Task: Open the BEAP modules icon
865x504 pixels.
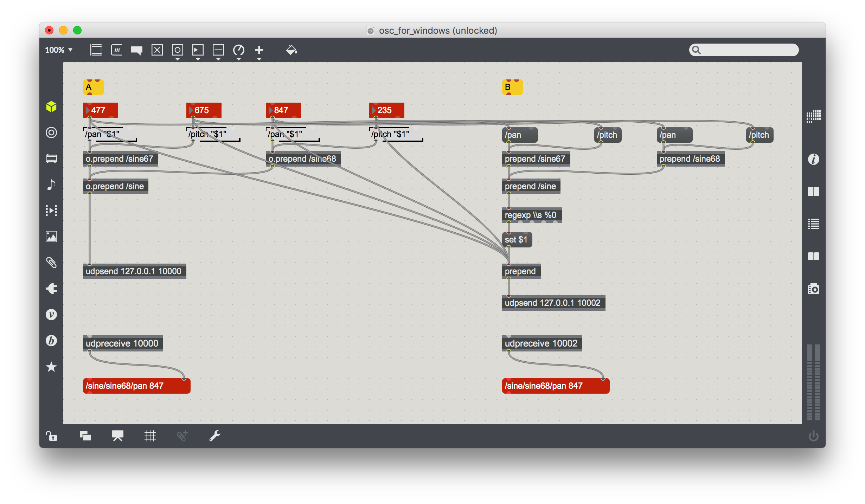Action: (51, 341)
